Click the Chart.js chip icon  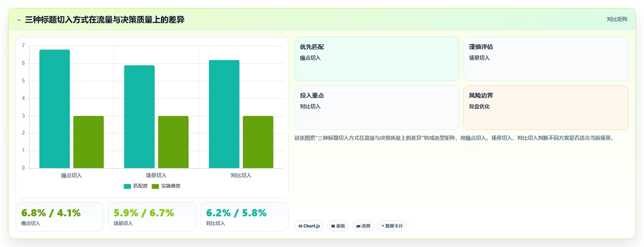[x=300, y=226]
